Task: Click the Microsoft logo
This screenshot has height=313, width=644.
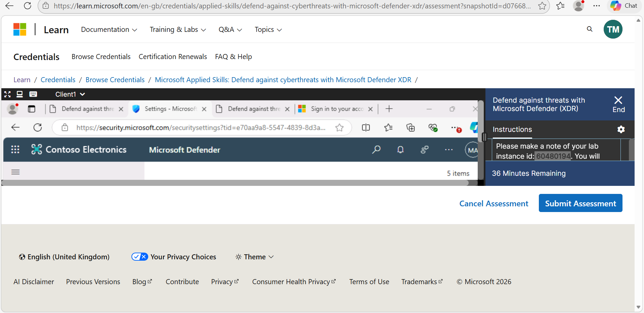Action: 20,30
